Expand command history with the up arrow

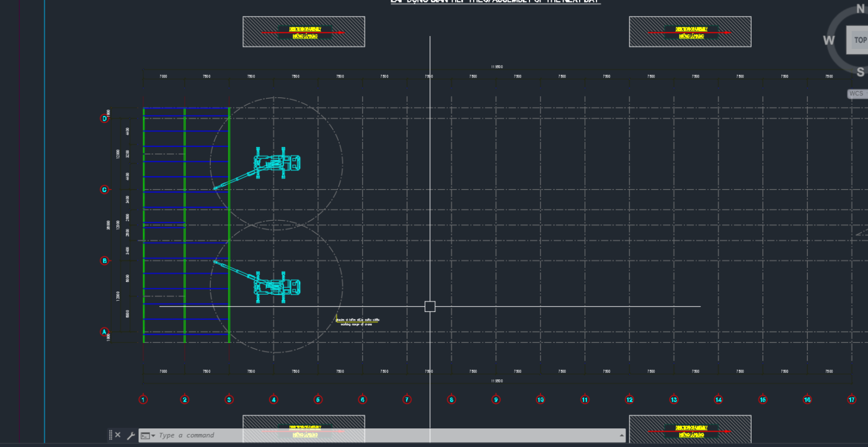[x=621, y=435]
